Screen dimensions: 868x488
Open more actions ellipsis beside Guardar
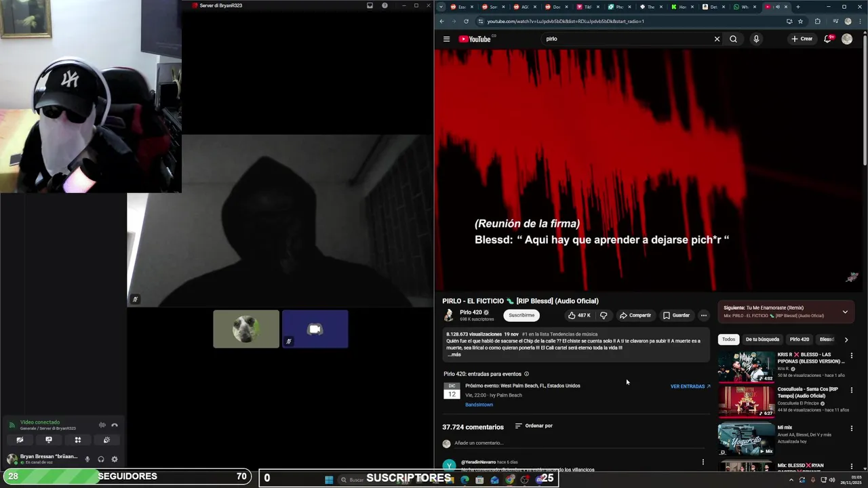(704, 315)
